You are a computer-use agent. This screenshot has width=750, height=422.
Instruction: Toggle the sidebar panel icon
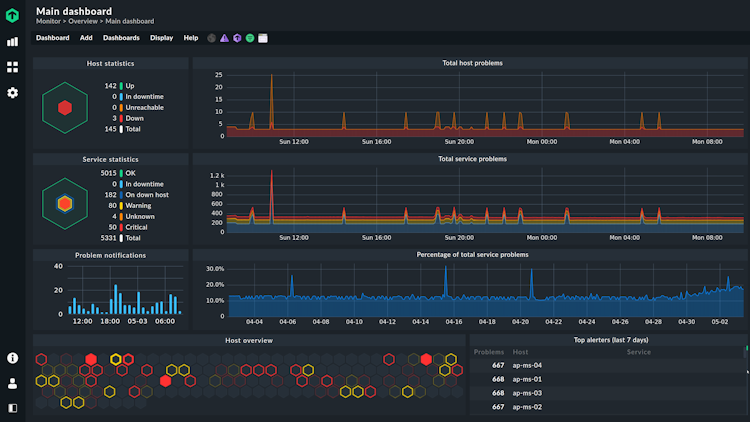click(12, 408)
